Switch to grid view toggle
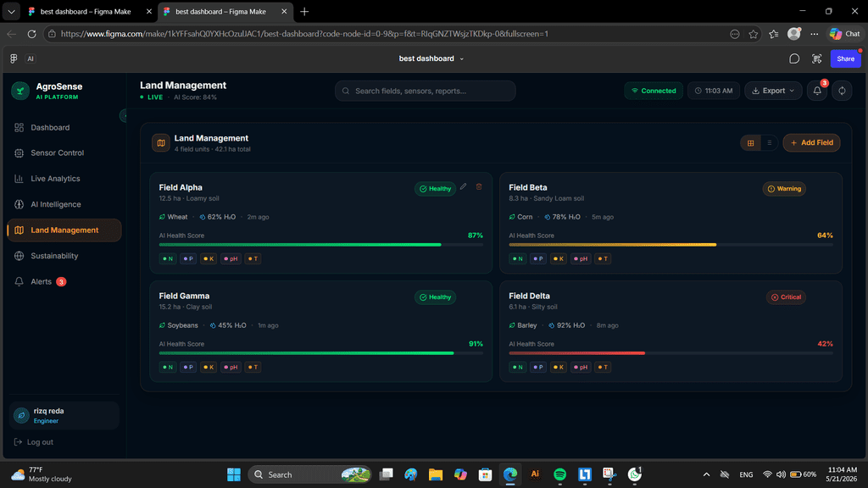868x488 pixels. coord(751,142)
